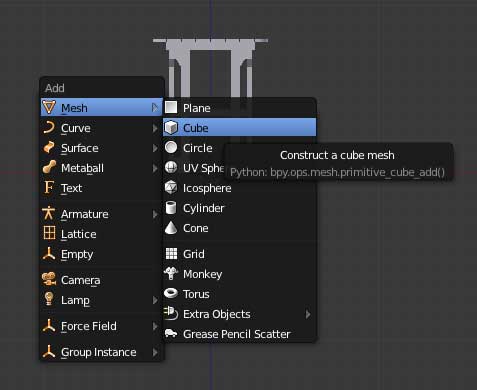This screenshot has height=390, width=477.
Task: Choose Metaball from the Add menu
Action: pos(101,168)
